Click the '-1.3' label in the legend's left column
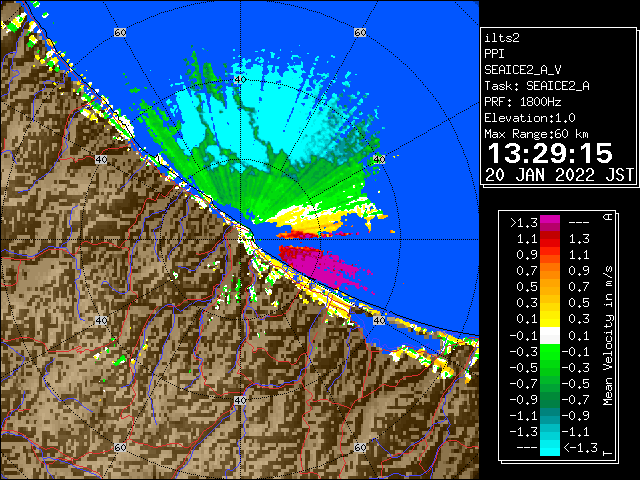Screen dimensions: 640x480 click(x=524, y=431)
